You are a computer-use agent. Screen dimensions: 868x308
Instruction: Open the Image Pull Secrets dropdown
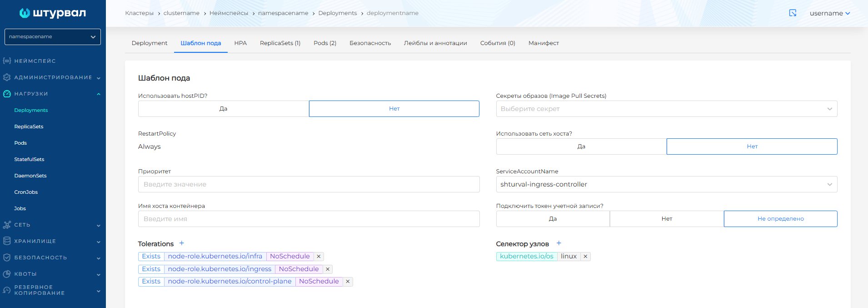[x=666, y=109]
